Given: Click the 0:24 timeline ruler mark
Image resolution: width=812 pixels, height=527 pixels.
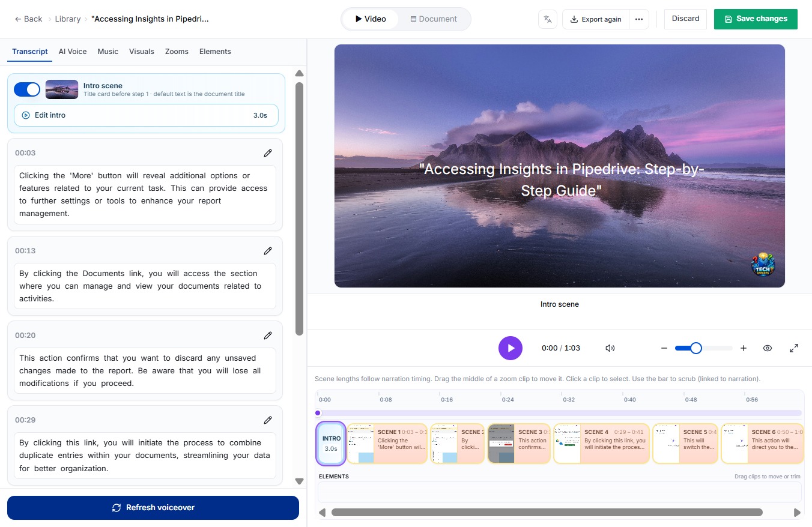Looking at the screenshot, I should point(507,400).
